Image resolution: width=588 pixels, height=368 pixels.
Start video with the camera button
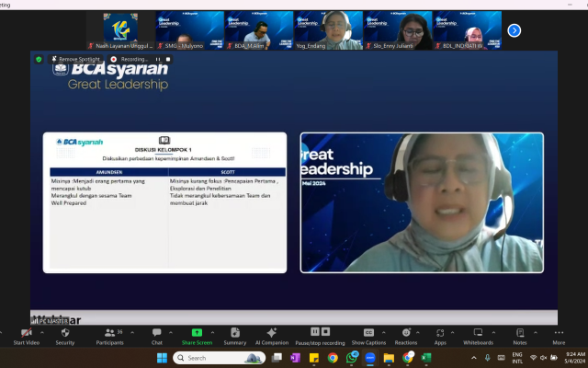click(x=27, y=336)
